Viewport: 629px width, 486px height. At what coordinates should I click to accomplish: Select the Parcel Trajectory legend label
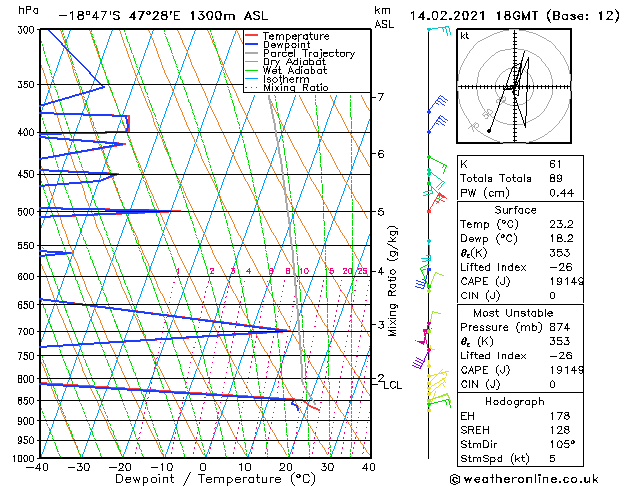[x=309, y=53]
